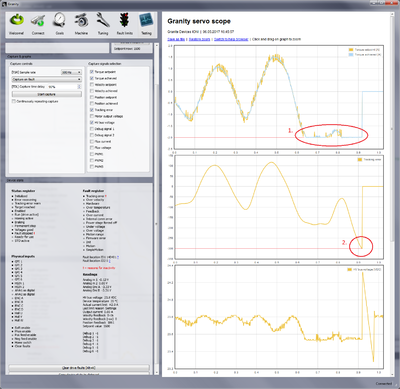Select the Testing scope icon tab

click(146, 24)
